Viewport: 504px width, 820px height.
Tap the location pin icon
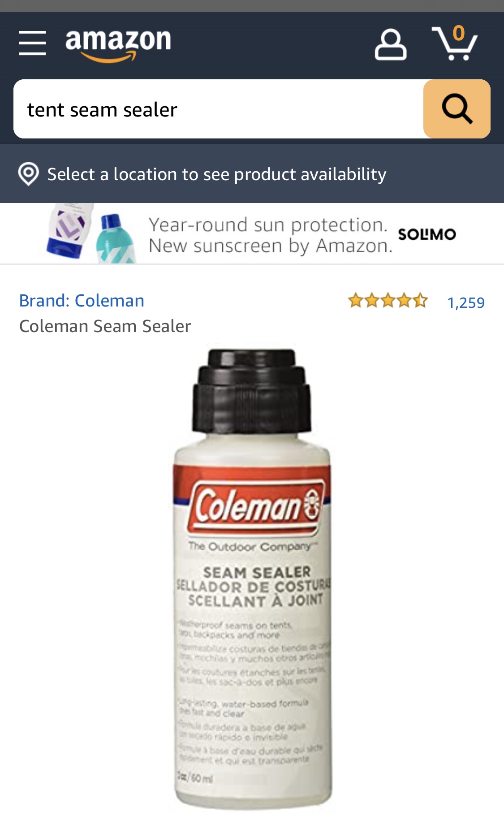29,174
